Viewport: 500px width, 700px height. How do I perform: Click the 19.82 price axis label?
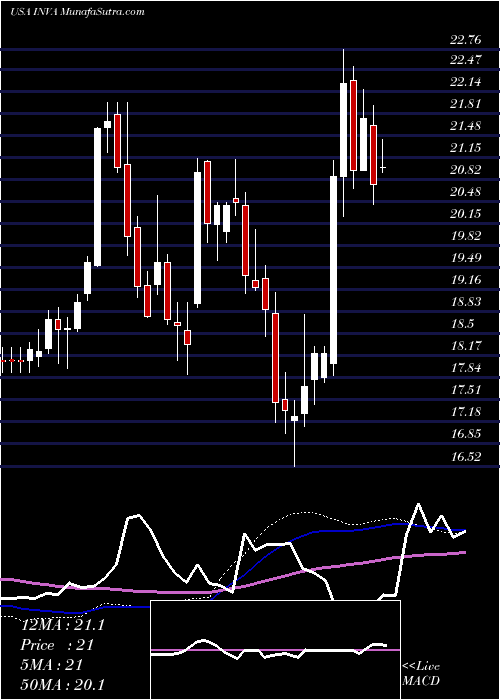pos(466,236)
